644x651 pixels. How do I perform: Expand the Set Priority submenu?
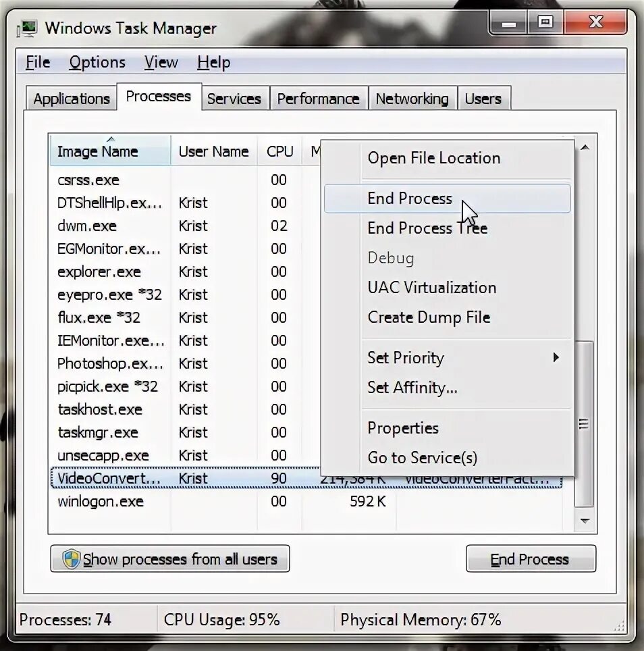click(448, 357)
